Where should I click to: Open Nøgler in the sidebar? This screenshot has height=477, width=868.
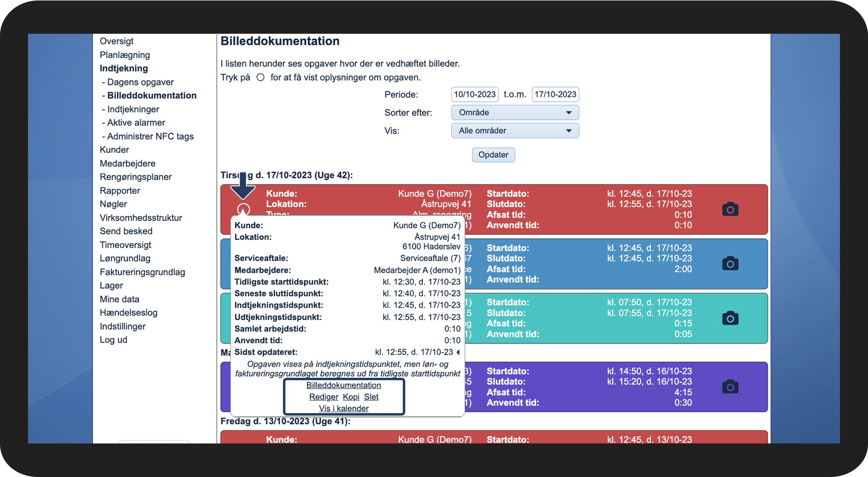(113, 204)
